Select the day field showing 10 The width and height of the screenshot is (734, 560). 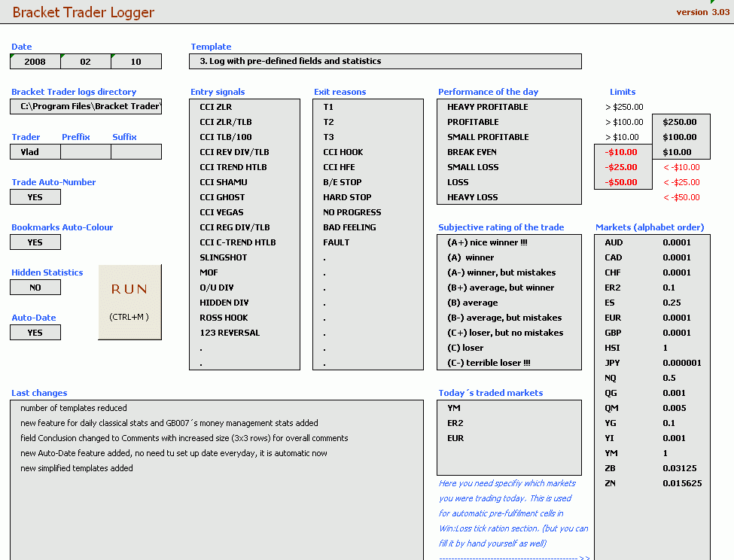136,62
